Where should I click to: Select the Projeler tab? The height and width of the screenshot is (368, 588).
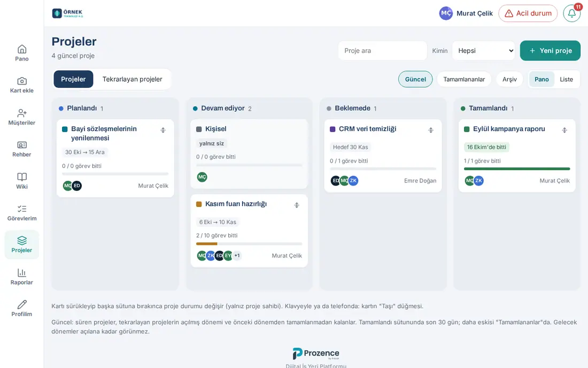[x=73, y=79]
